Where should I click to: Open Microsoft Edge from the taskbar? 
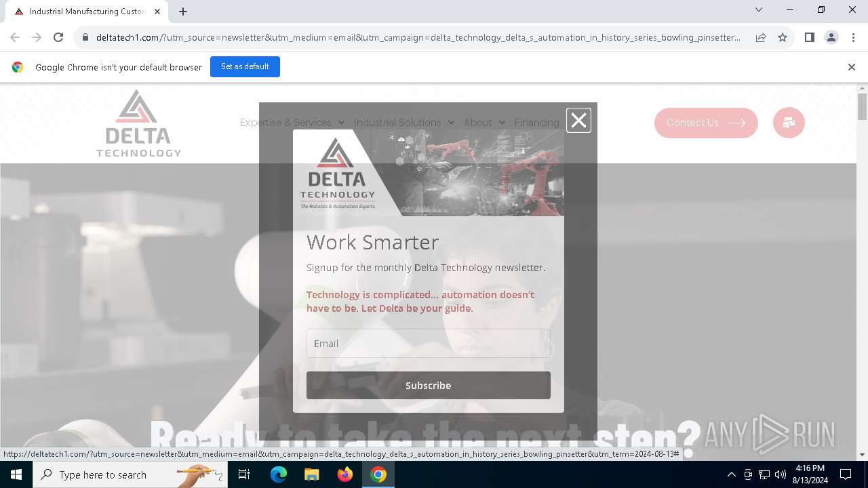(x=279, y=474)
